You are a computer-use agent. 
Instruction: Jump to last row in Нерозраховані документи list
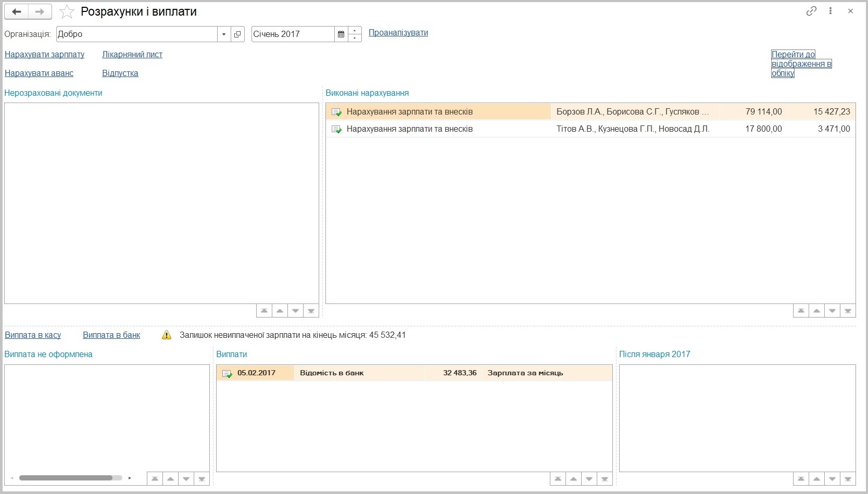311,311
